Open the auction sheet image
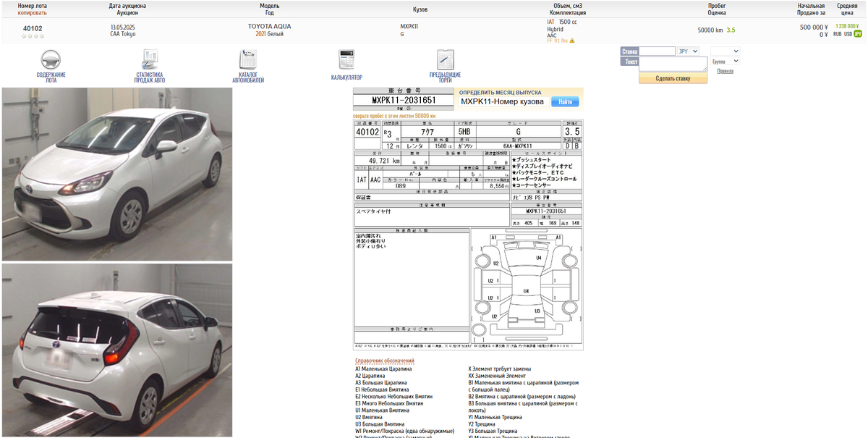 click(468, 235)
